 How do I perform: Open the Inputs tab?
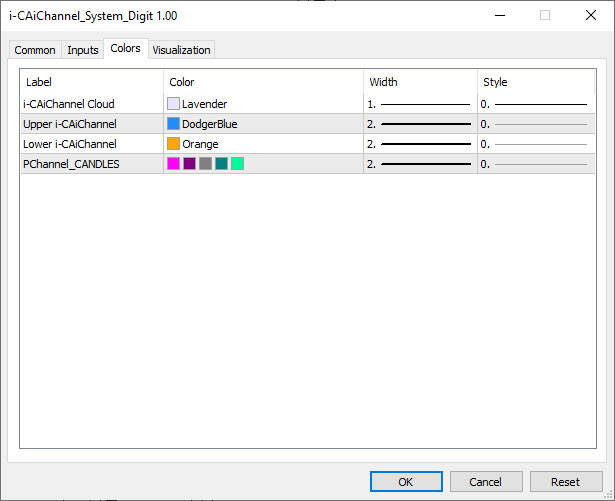click(82, 50)
